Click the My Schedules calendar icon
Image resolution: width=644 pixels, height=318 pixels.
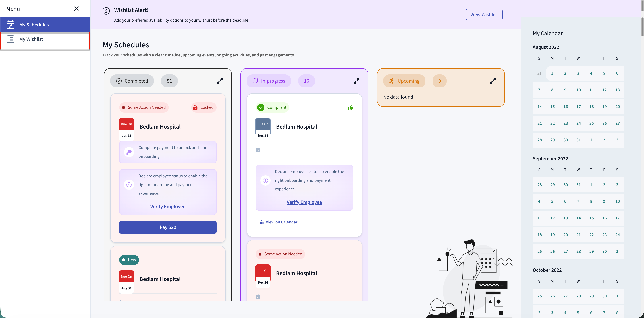10,25
